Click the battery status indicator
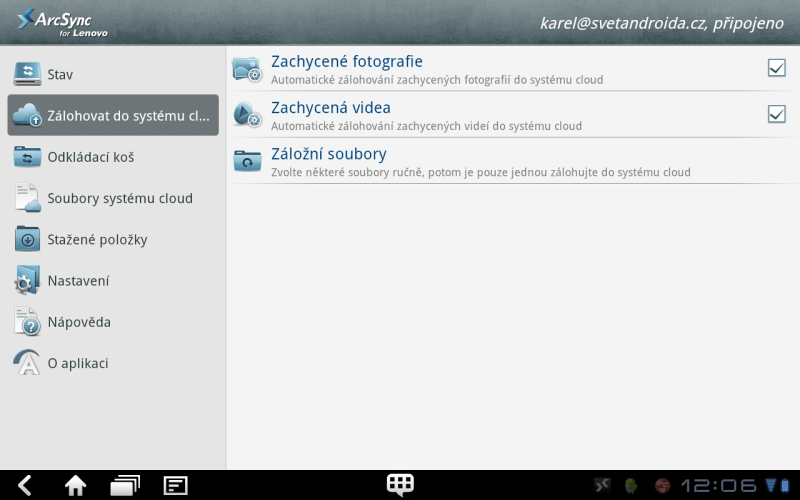Viewport: 800px width, 500px height. (785, 485)
